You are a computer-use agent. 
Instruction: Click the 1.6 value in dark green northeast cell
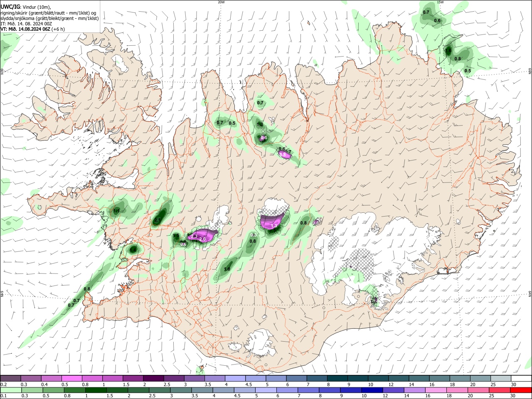pos(448,50)
